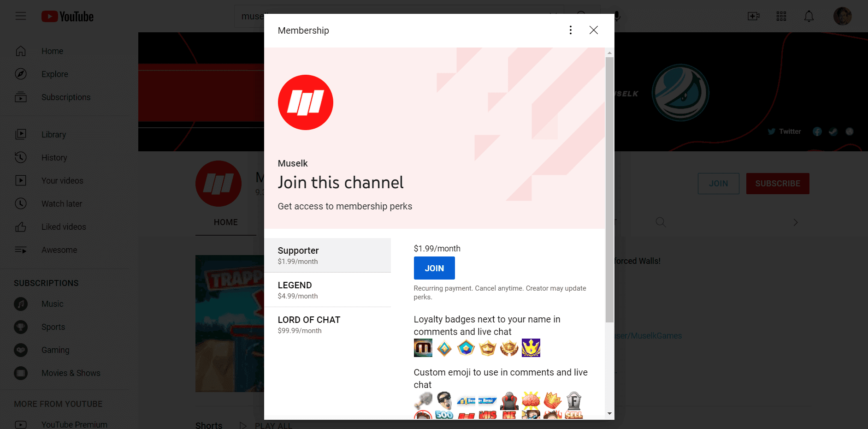
Task: Open Gaming under Subscriptions
Action: pyautogui.click(x=55, y=350)
